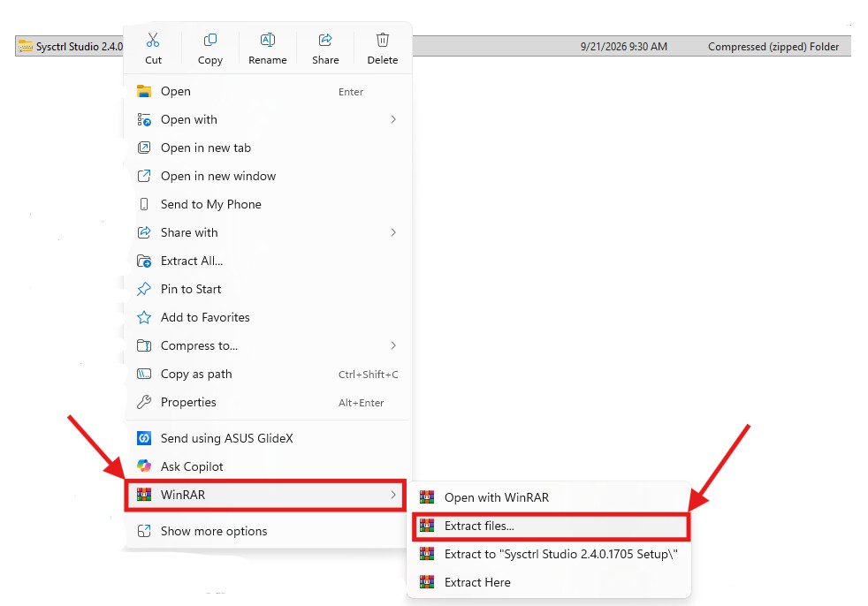Click the Delete trash icon
Screen dimensions: 868x606
[x=383, y=40]
